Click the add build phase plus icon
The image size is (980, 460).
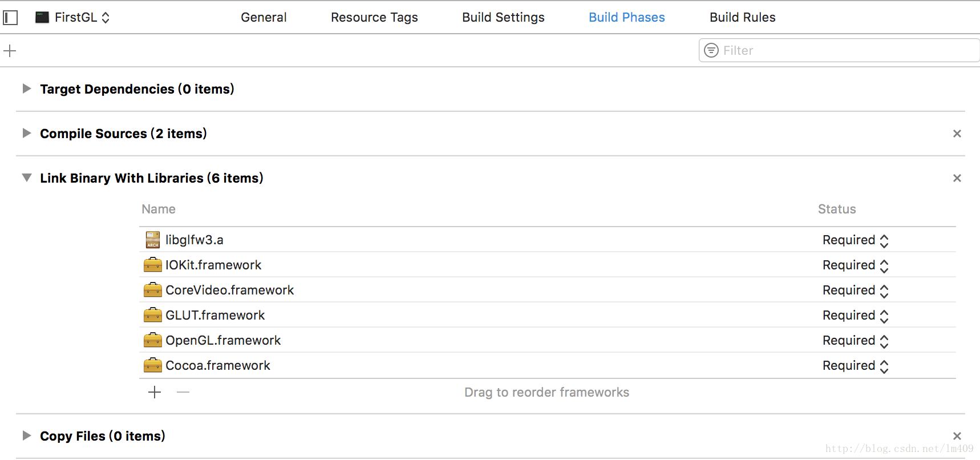(10, 51)
